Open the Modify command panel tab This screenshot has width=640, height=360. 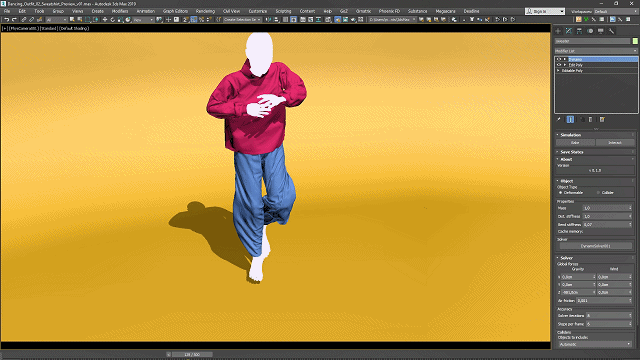click(569, 31)
